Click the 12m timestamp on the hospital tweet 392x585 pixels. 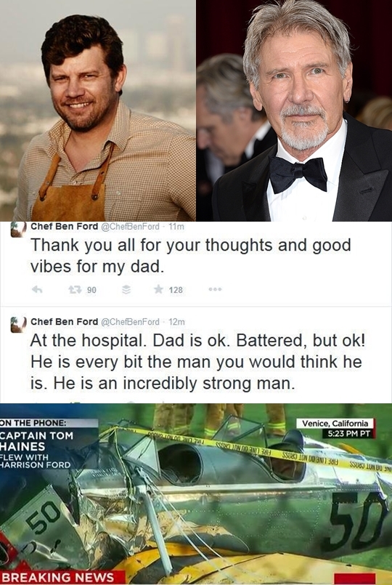[x=176, y=322]
